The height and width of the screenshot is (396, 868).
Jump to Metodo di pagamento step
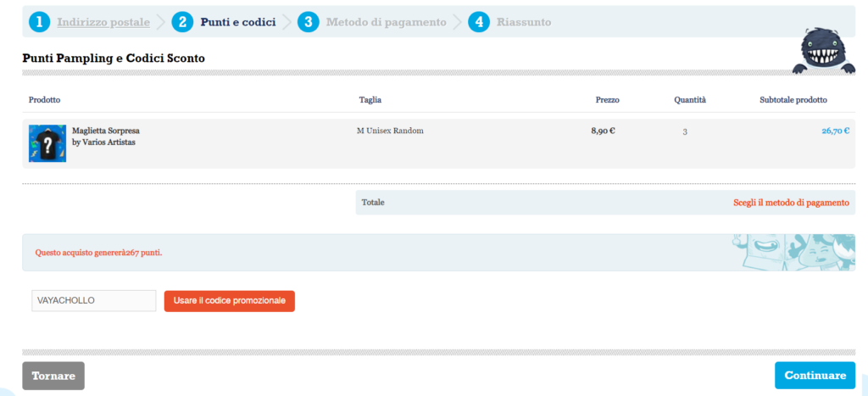click(386, 22)
